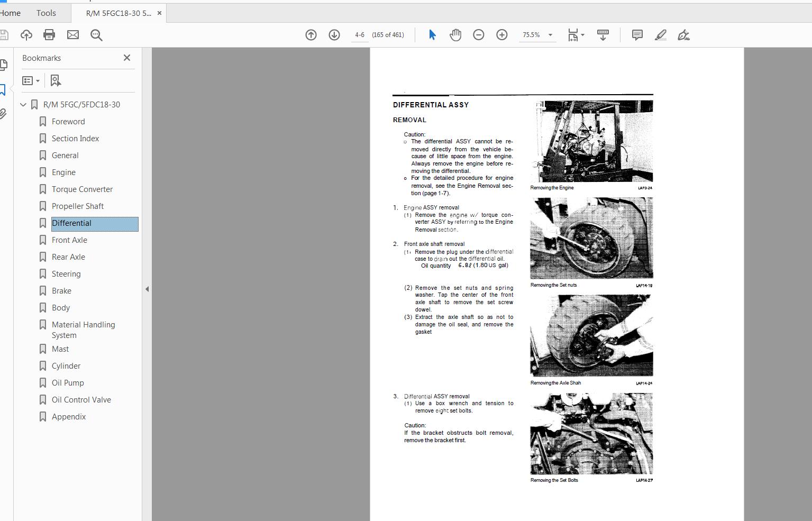Open the search magnifier tool

tap(96, 35)
